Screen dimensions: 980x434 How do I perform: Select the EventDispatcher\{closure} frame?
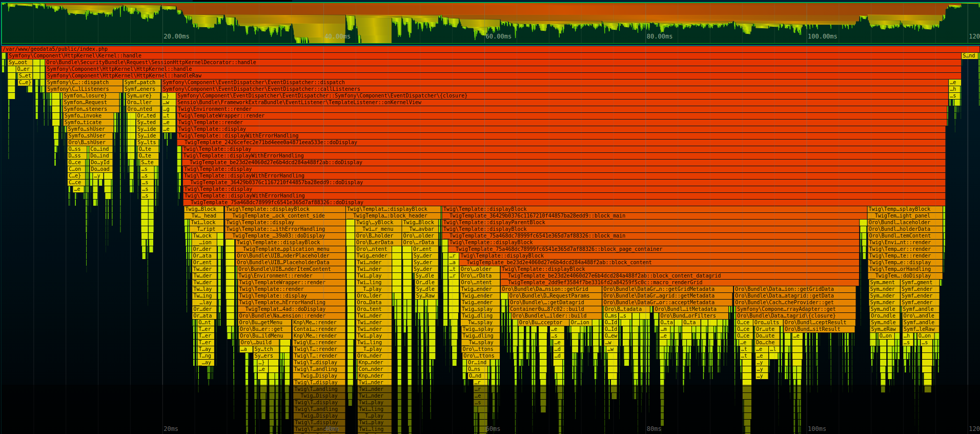pyautogui.click(x=562, y=96)
